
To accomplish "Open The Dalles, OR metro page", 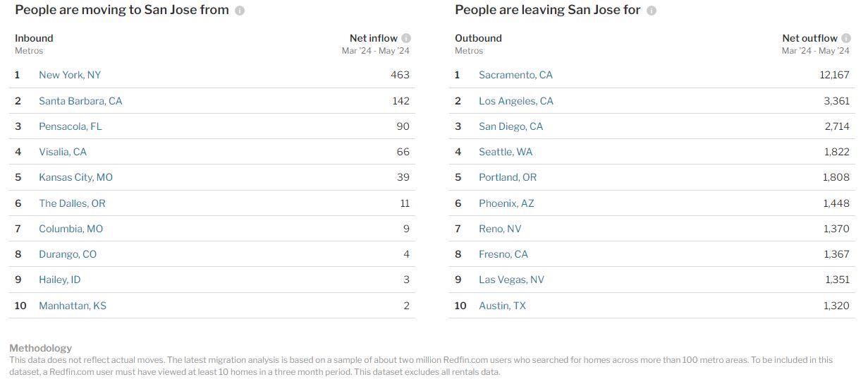I will (x=72, y=203).
